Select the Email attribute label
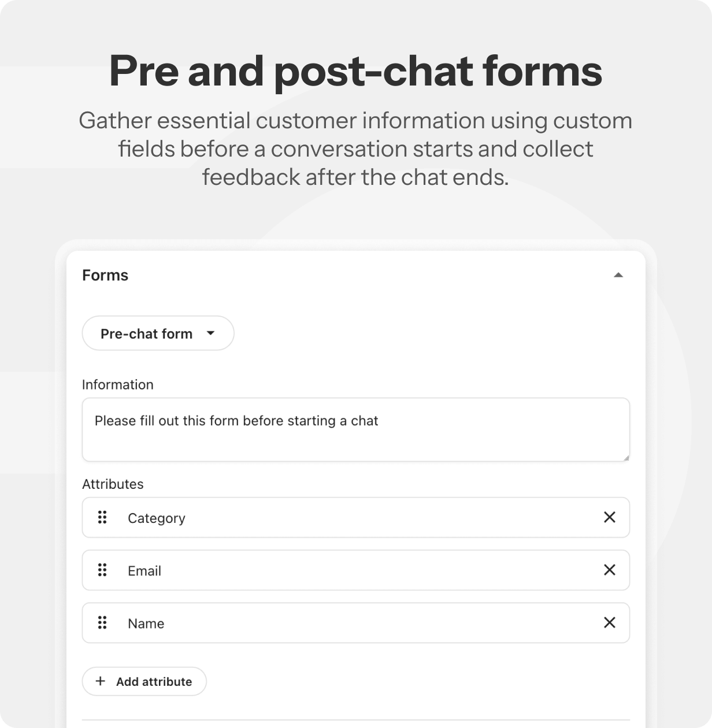The height and width of the screenshot is (728, 712). [x=144, y=571]
